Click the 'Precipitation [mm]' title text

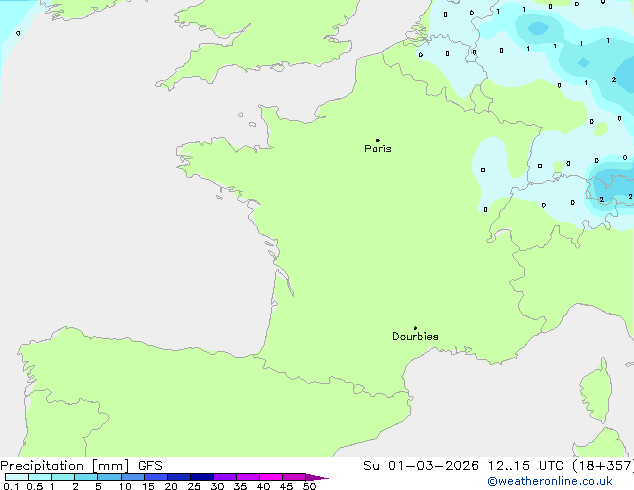click(65, 466)
